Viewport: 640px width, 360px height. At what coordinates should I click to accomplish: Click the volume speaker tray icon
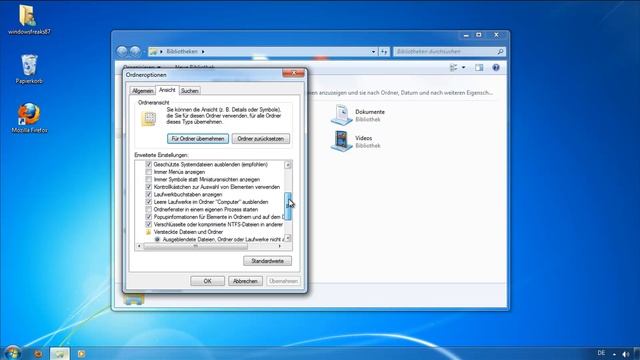[626, 354]
